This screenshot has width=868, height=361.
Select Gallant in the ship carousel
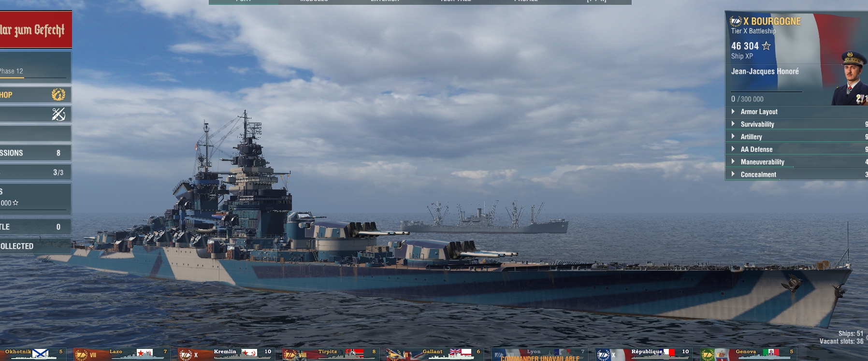[x=434, y=354]
